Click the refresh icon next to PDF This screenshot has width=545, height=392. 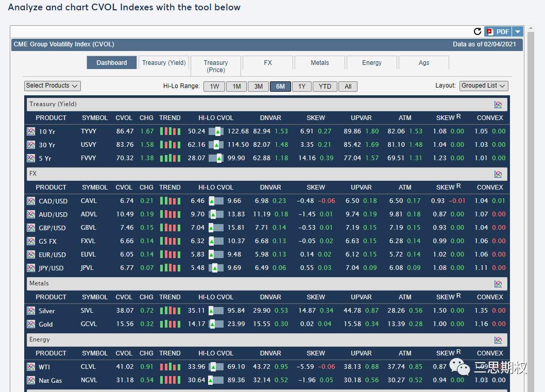[478, 31]
